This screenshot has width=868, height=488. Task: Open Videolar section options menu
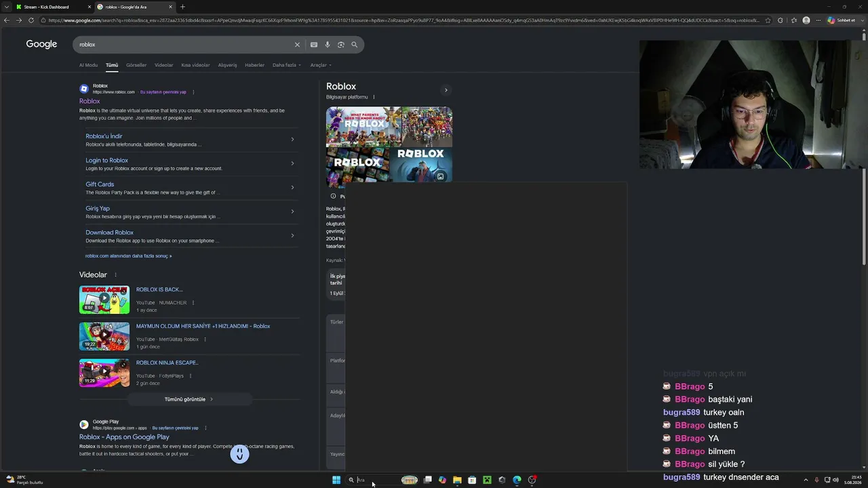[115, 275]
